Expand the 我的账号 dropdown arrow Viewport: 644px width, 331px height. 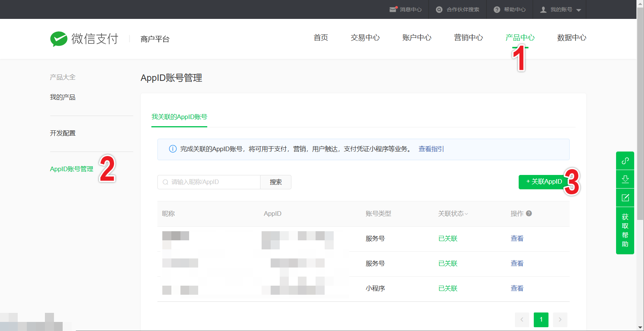(x=579, y=10)
